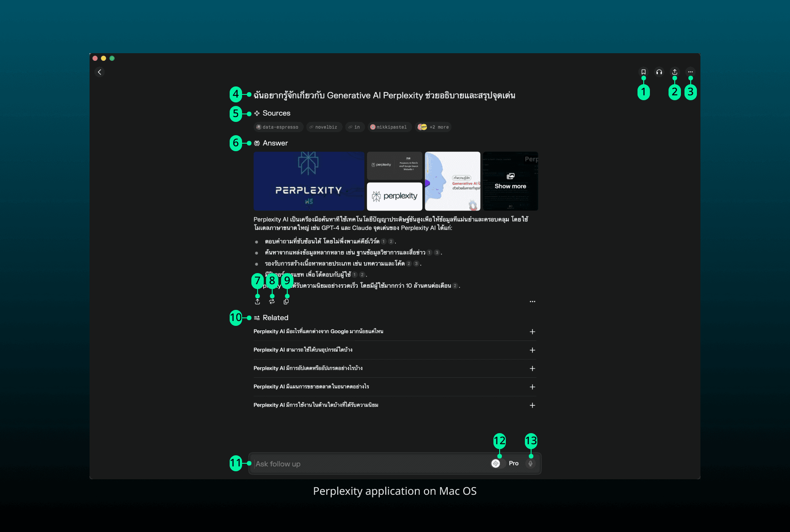Click the green full-screen window button
The height and width of the screenshot is (532, 790).
[112, 58]
